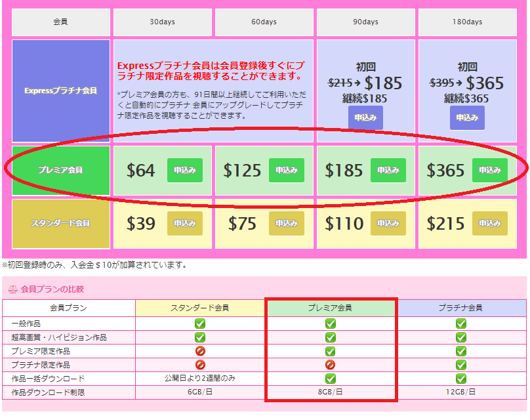Click the scale icon beside 会員プランの比較
The height and width of the screenshot is (420, 530).
click(x=13, y=289)
